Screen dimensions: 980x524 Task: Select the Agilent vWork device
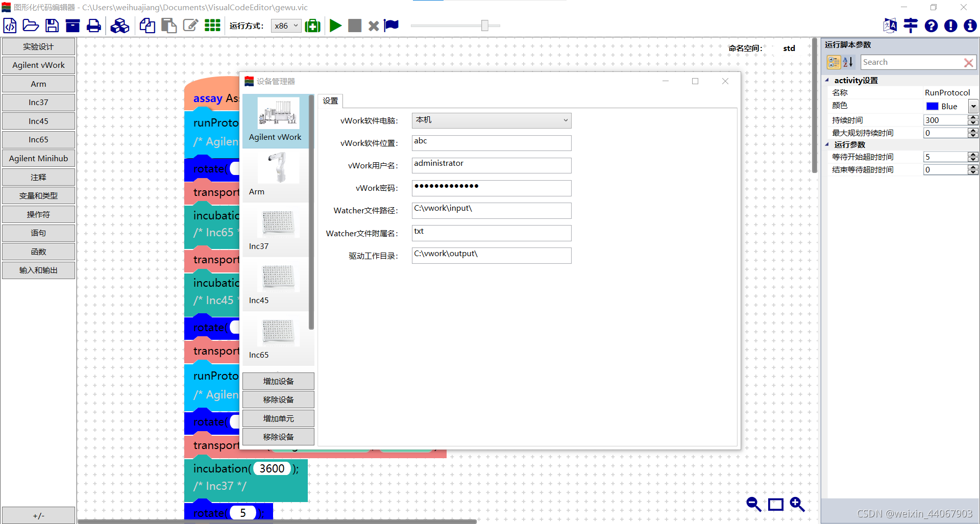pyautogui.click(x=276, y=121)
